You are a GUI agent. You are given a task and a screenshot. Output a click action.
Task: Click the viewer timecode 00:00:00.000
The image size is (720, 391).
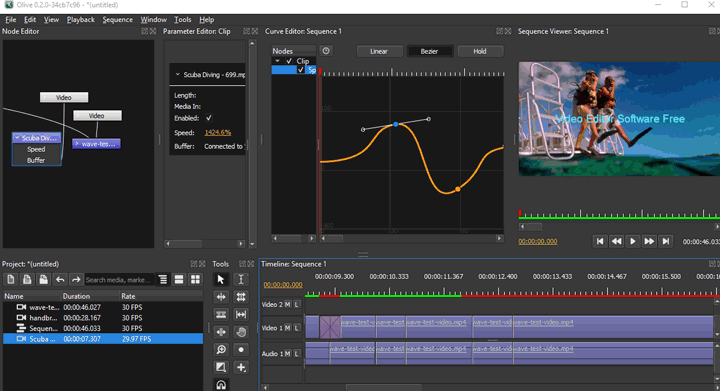coord(538,241)
